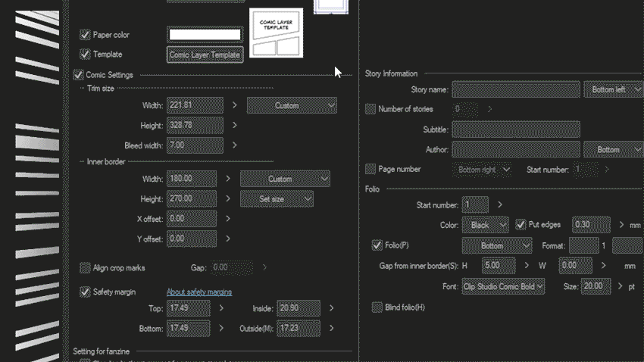Open the Author position Bottom dropdown
The width and height of the screenshot is (644, 362).
(614, 150)
